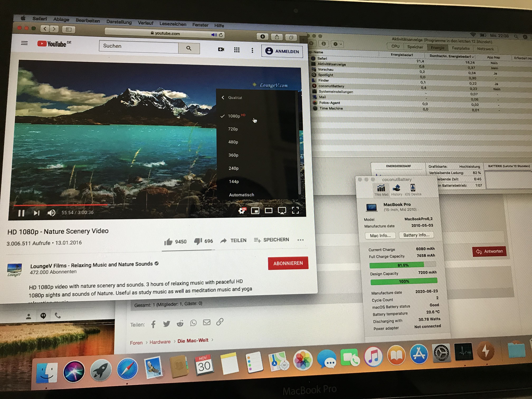532x399 pixels.
Task: Mute the video with the speaker icon
Action: pos(51,213)
